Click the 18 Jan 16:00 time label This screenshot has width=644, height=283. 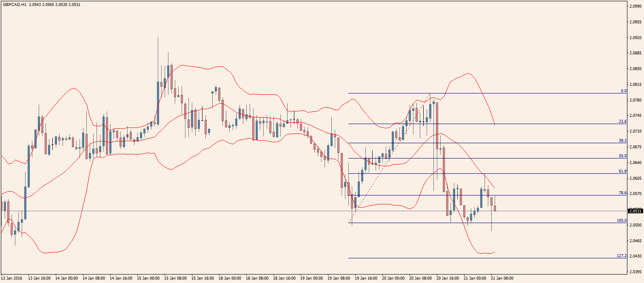coord(284,278)
